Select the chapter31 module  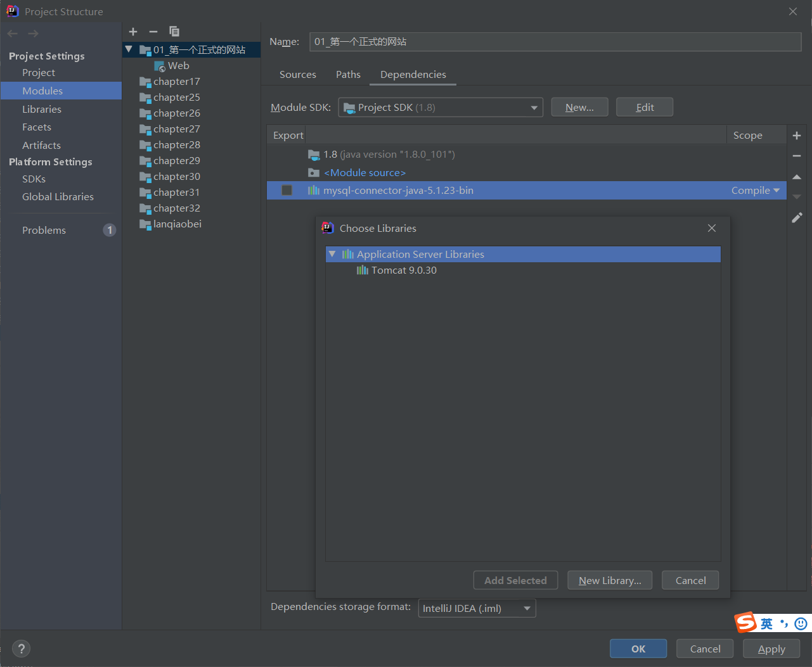[x=176, y=193]
